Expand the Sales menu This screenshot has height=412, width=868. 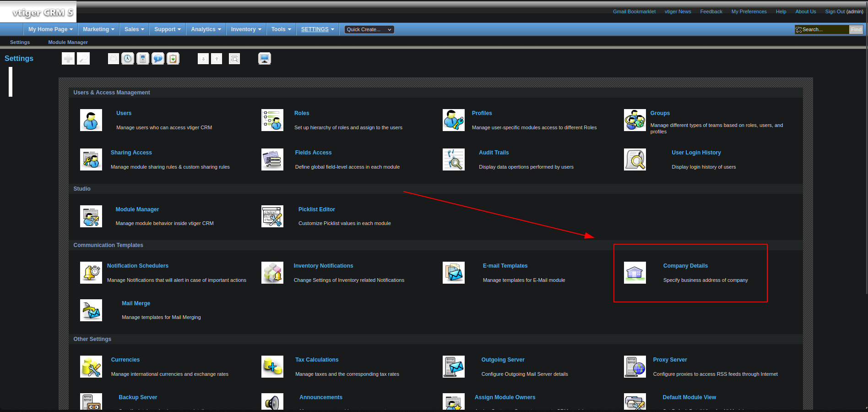[134, 29]
